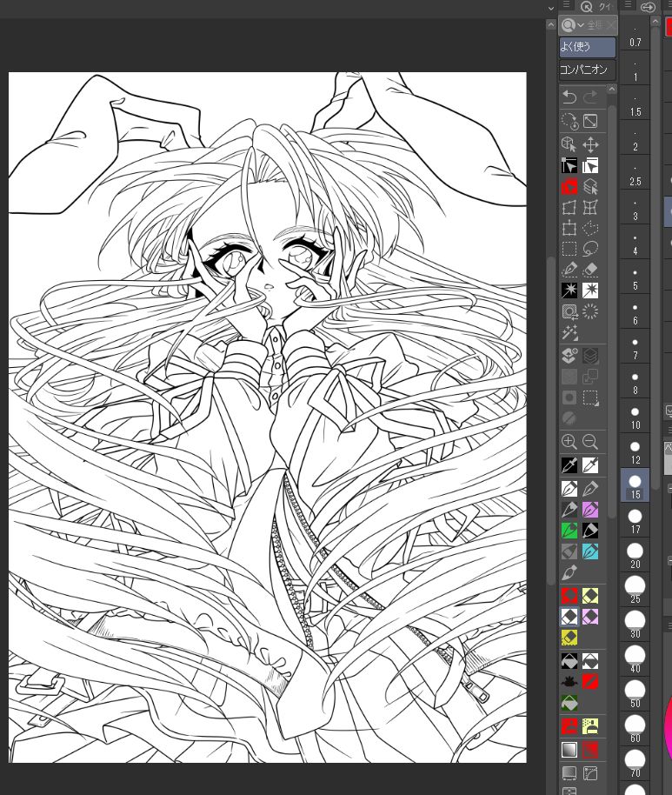Image resolution: width=672 pixels, height=795 pixels.
Task: Select the green-background pen tool
Action: [569, 531]
